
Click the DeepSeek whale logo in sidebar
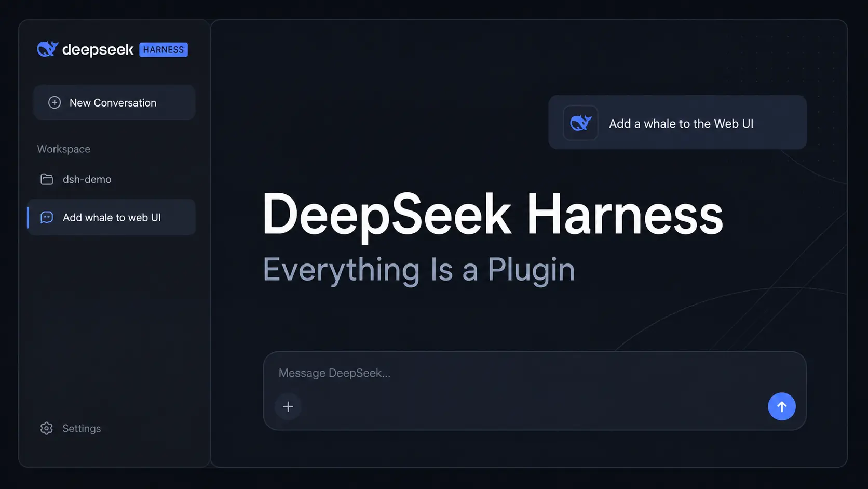coord(48,49)
